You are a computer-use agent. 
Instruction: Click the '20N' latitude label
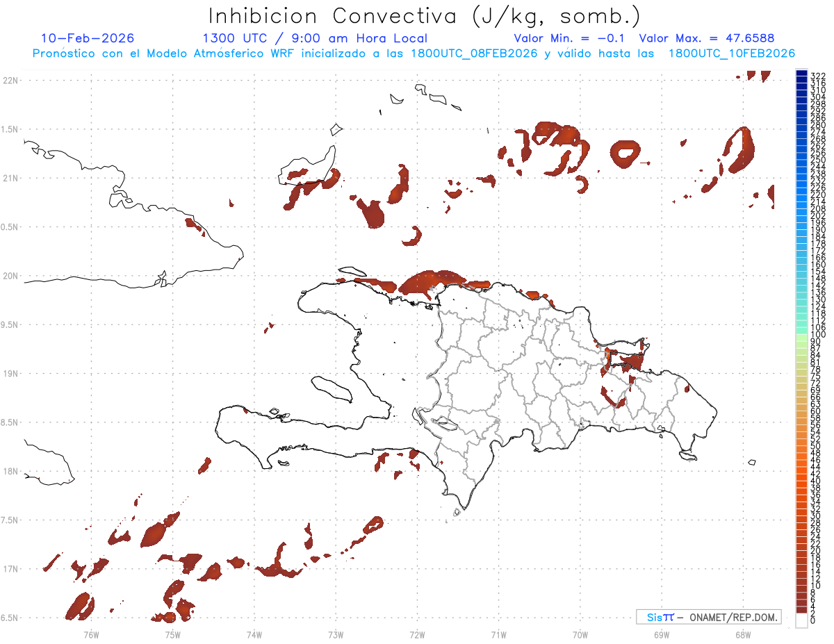[x=10, y=276]
